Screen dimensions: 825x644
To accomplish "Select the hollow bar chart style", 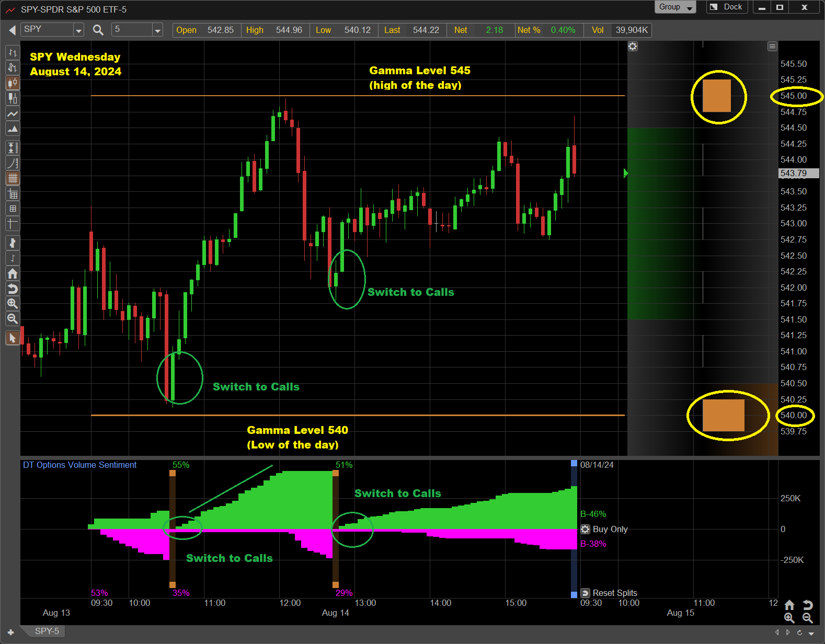I will click(13, 68).
